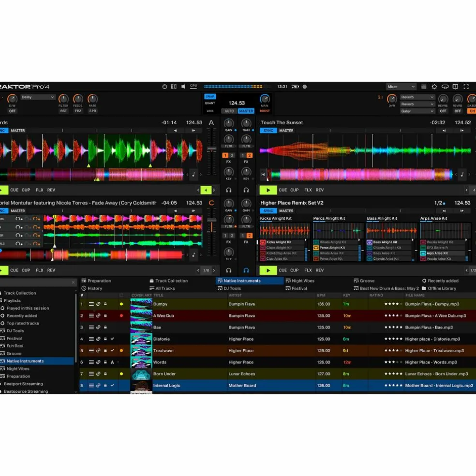The width and height of the screenshot is (476, 476).
Task: Click the CPU load indicator
Action: click(x=193, y=87)
